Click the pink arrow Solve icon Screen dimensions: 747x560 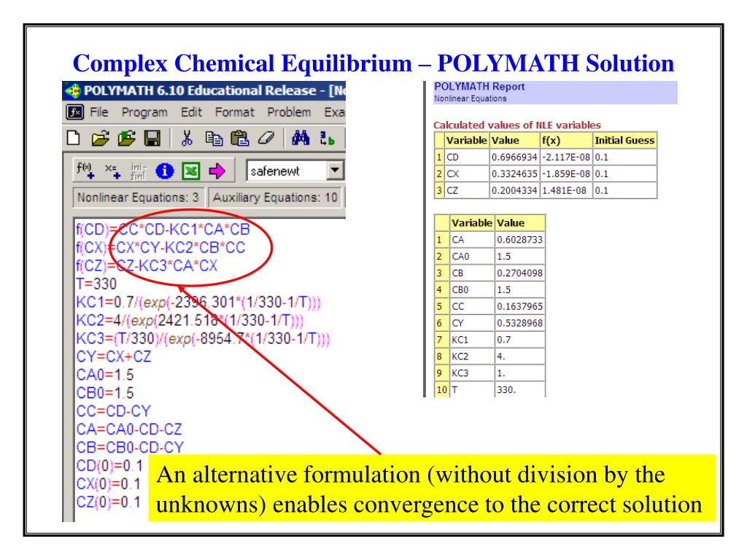(217, 171)
